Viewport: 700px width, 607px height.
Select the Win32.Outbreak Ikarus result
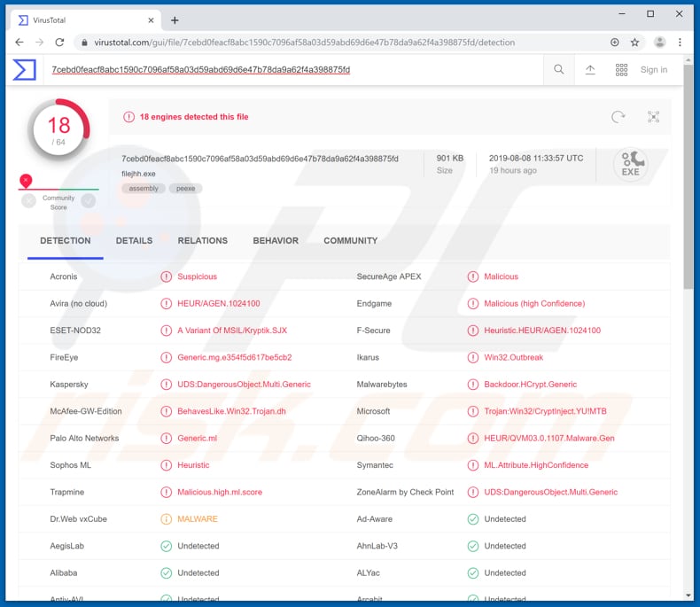[513, 357]
